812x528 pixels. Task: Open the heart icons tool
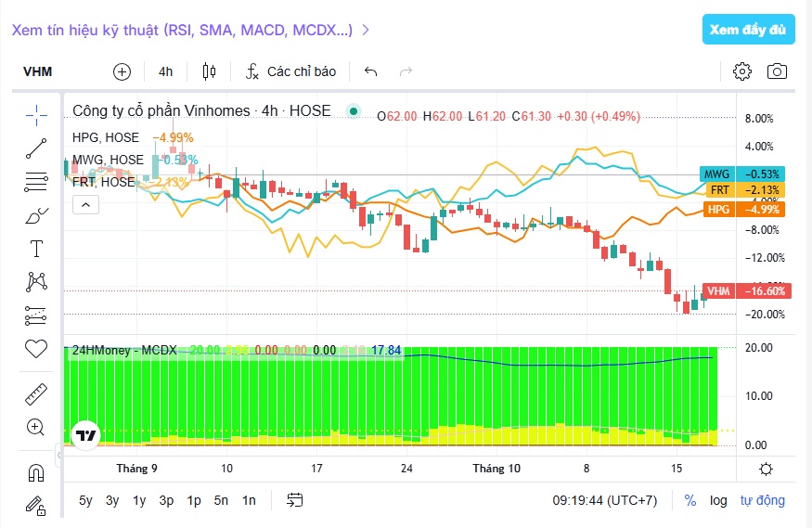(x=36, y=349)
